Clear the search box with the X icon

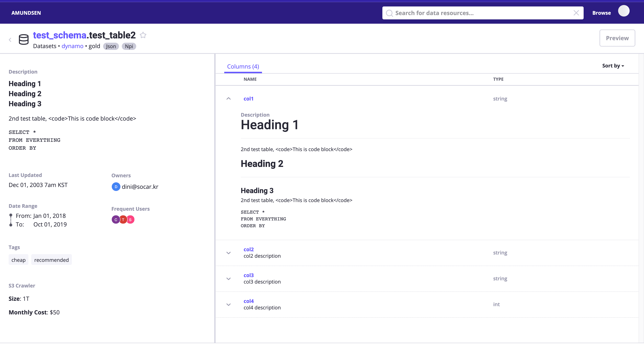coord(576,13)
